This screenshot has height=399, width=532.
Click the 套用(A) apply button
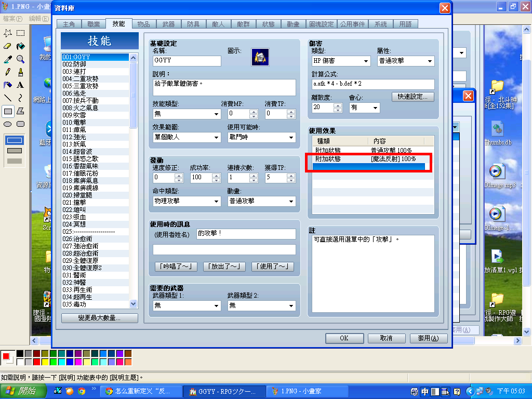tap(429, 338)
